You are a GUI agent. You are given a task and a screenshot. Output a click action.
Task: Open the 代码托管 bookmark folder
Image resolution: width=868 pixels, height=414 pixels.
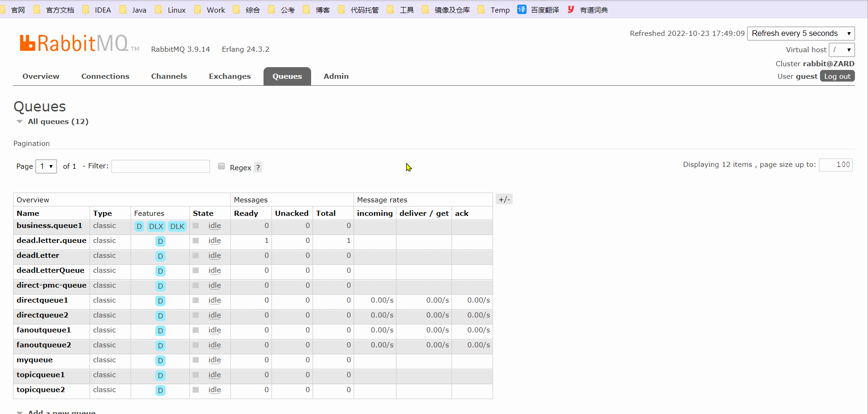coord(358,10)
